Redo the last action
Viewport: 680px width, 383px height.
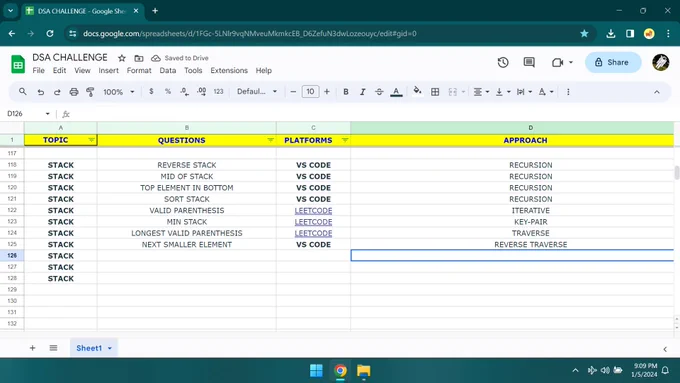tap(57, 92)
